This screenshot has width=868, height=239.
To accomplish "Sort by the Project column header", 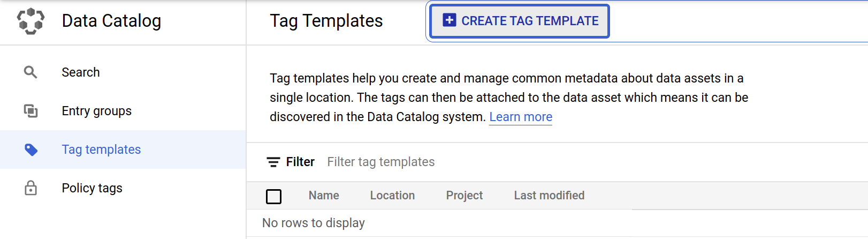I will pos(465,196).
